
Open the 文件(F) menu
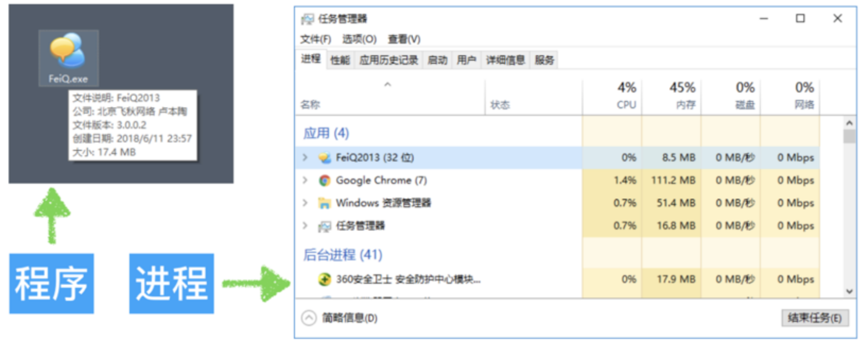tap(316, 39)
